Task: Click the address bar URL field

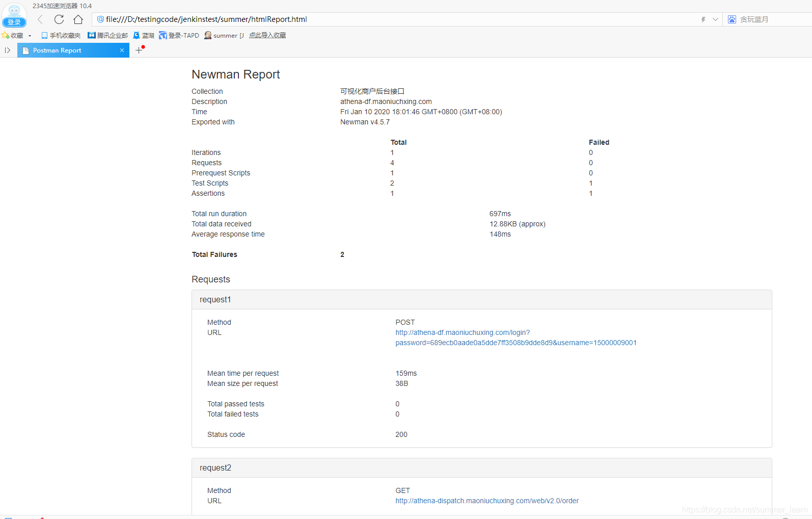Action: coord(397,19)
